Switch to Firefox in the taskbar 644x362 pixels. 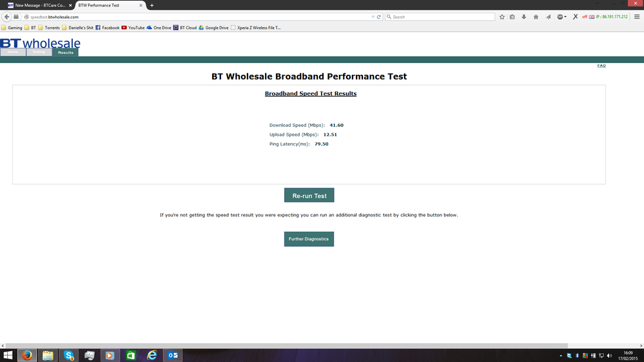pos(27,356)
